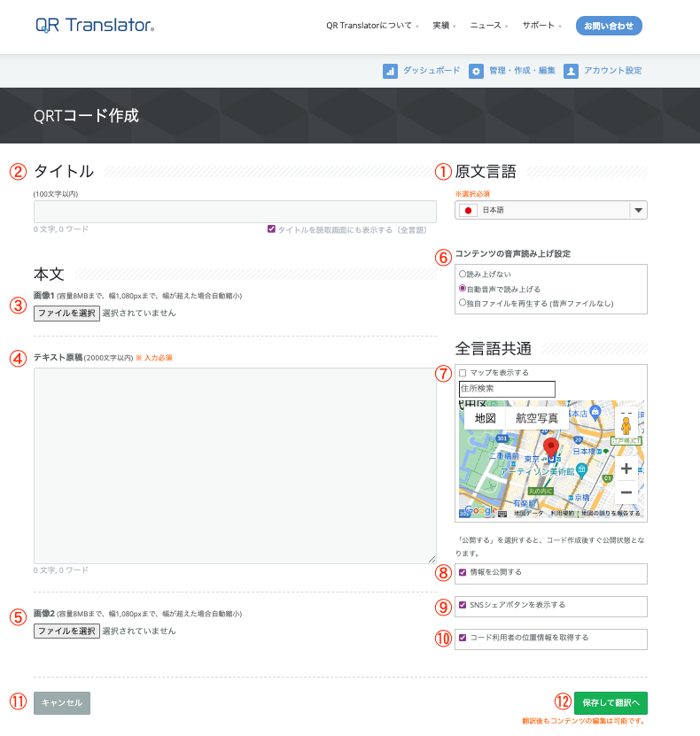Screen dimensions: 700x736
Task: Uncheck SNSシェアボタンを表示する checkbox
Action: coord(463,605)
